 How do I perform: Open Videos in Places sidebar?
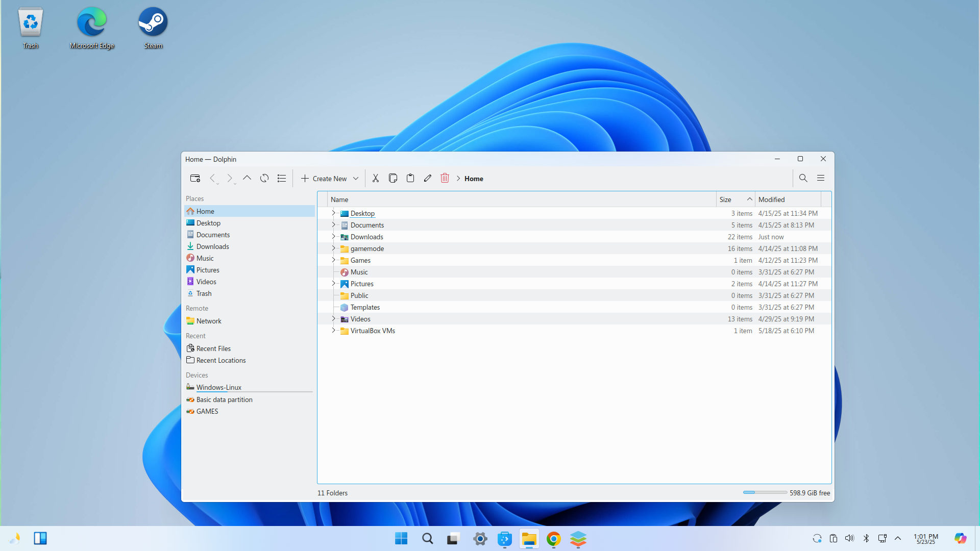tap(250, 282)
